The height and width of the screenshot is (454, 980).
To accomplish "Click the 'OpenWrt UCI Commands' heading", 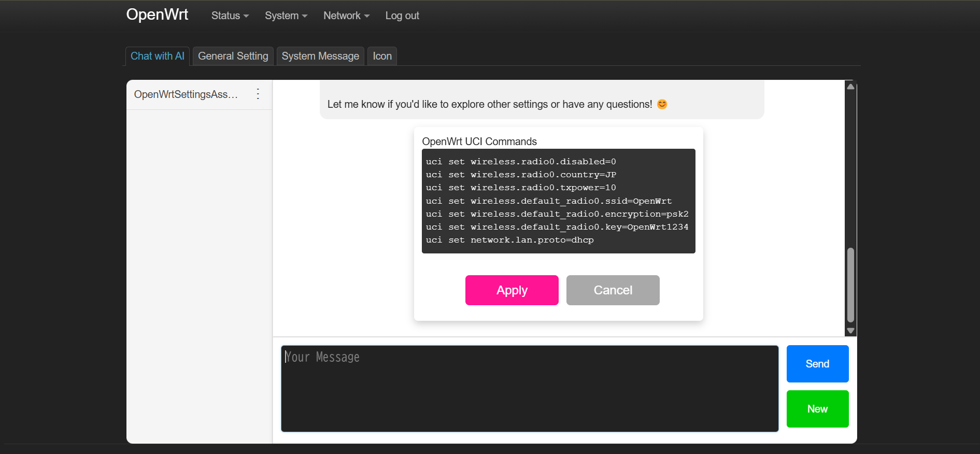I will coord(479,141).
